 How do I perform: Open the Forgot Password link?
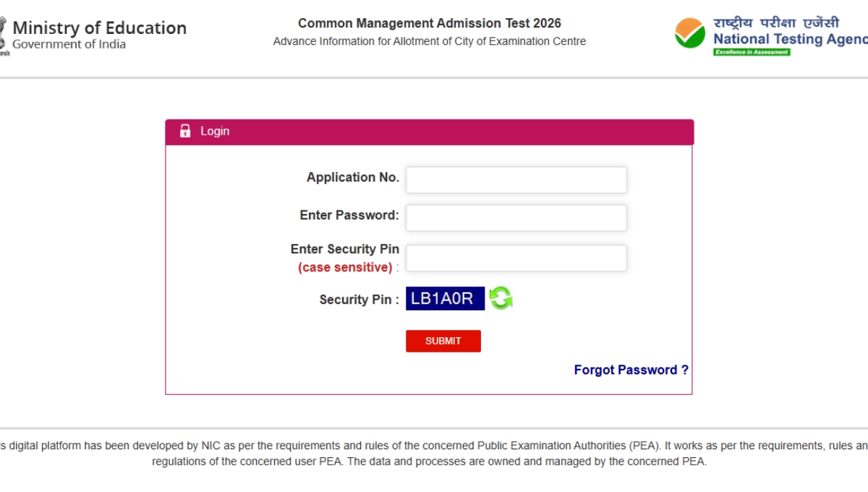coord(631,370)
